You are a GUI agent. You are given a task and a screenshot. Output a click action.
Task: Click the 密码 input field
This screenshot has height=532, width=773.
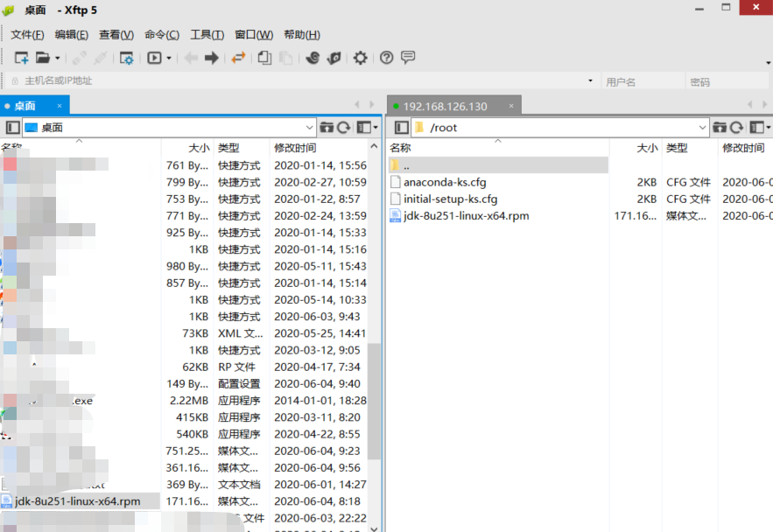point(727,81)
